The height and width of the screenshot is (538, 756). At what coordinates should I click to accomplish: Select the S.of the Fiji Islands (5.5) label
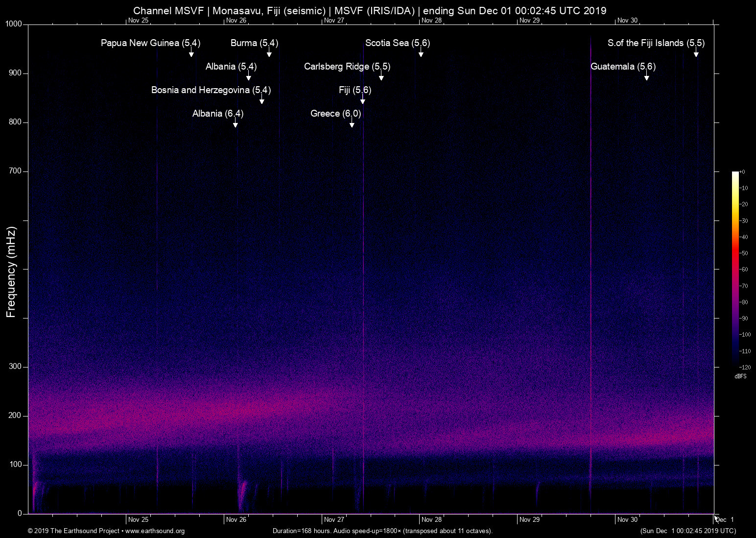[x=656, y=43]
